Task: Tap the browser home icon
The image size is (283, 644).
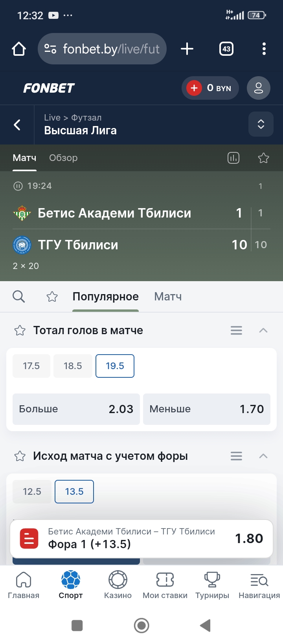Action: 19,49
